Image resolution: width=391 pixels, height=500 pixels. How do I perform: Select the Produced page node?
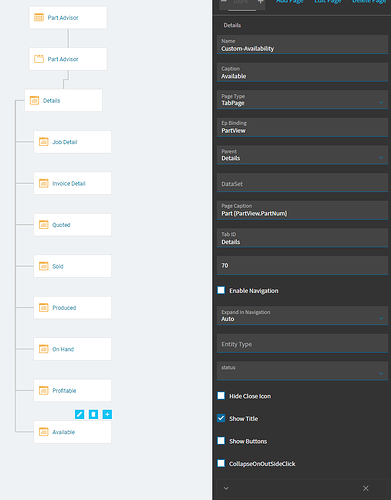point(72,308)
